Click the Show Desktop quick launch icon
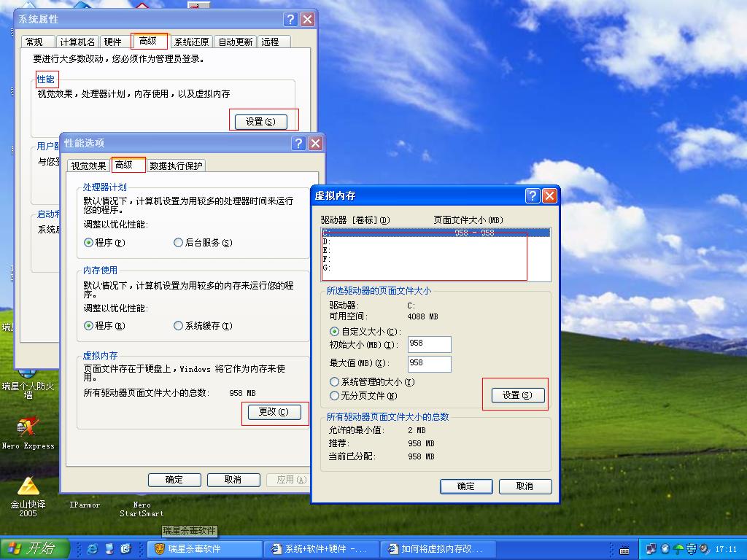Image resolution: width=747 pixels, height=560 pixels. coord(109,549)
